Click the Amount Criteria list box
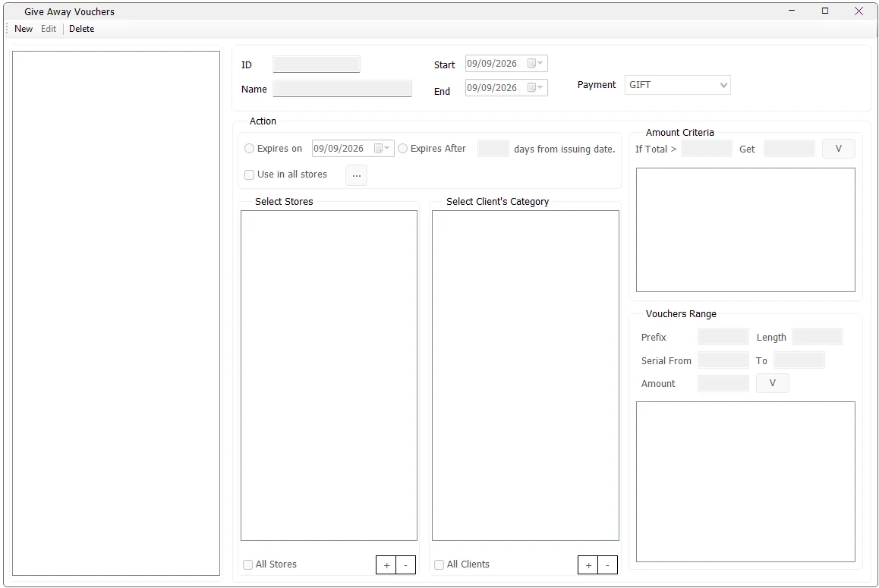 click(x=745, y=230)
